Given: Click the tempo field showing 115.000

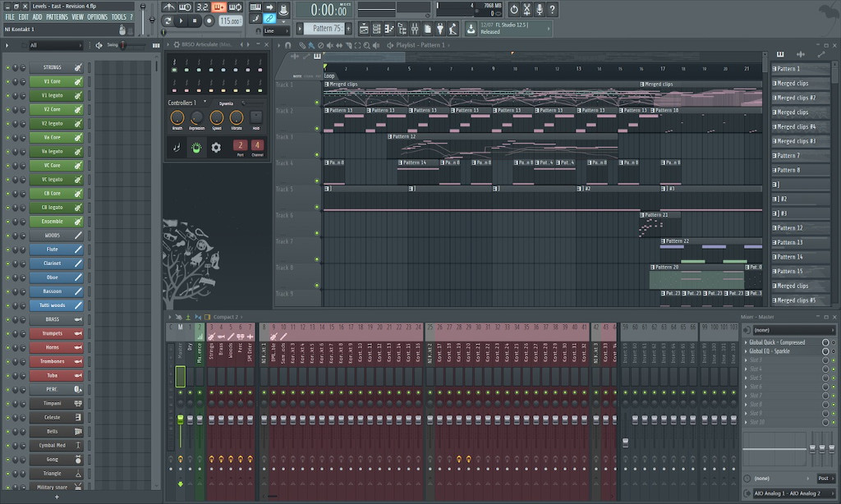Looking at the screenshot, I should click(231, 21).
